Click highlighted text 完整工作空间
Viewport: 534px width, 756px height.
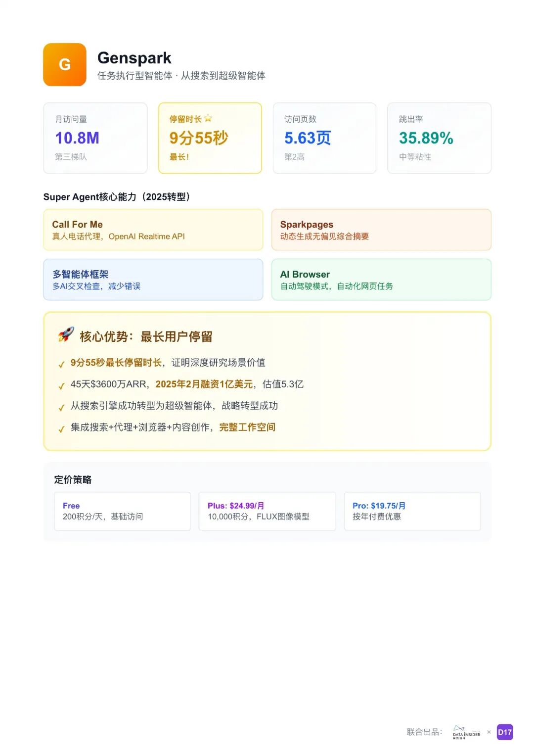click(x=247, y=427)
